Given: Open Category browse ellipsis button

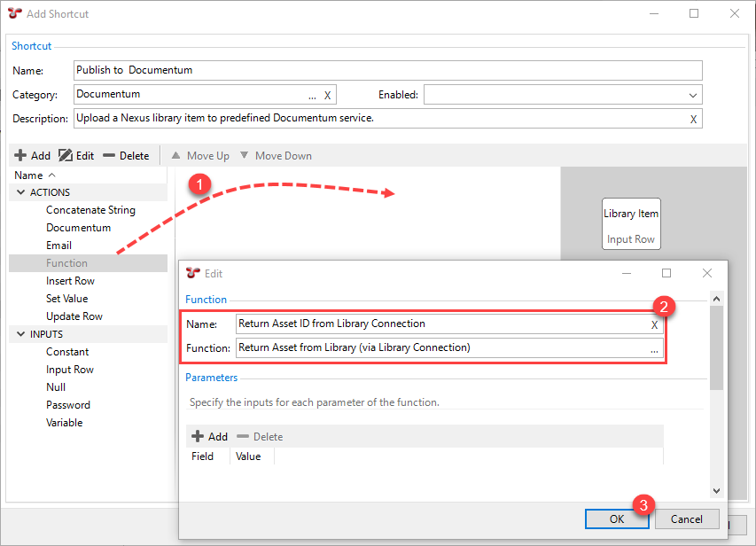Looking at the screenshot, I should coord(312,95).
